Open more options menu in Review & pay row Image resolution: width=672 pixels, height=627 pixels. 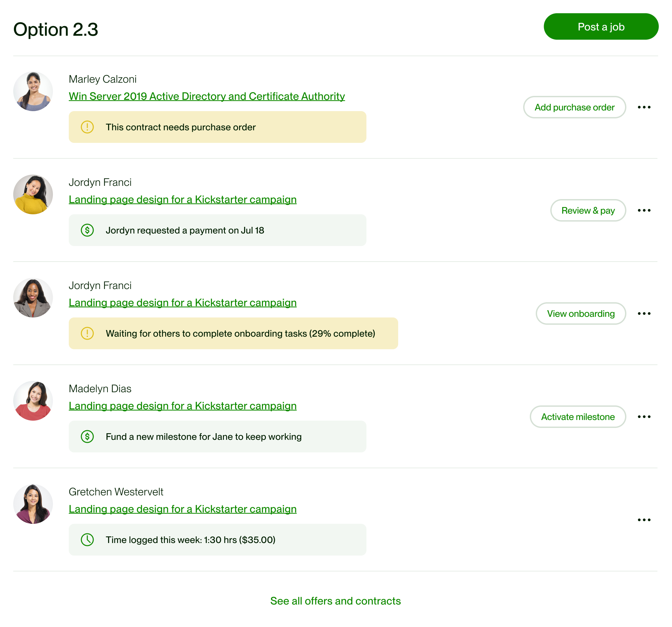[644, 210]
